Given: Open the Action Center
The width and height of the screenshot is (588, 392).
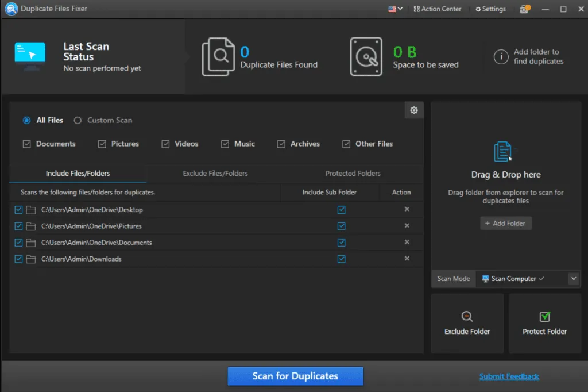Looking at the screenshot, I should click(x=437, y=9).
